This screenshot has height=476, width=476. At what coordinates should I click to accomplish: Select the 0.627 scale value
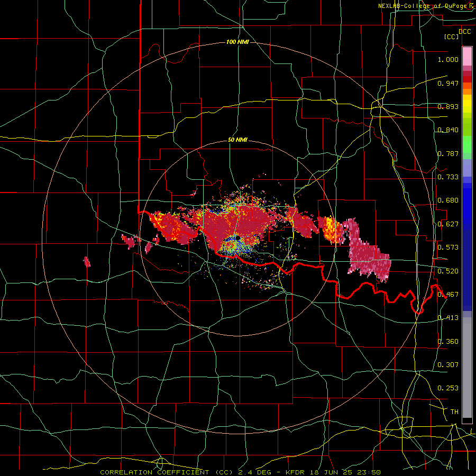pyautogui.click(x=448, y=224)
